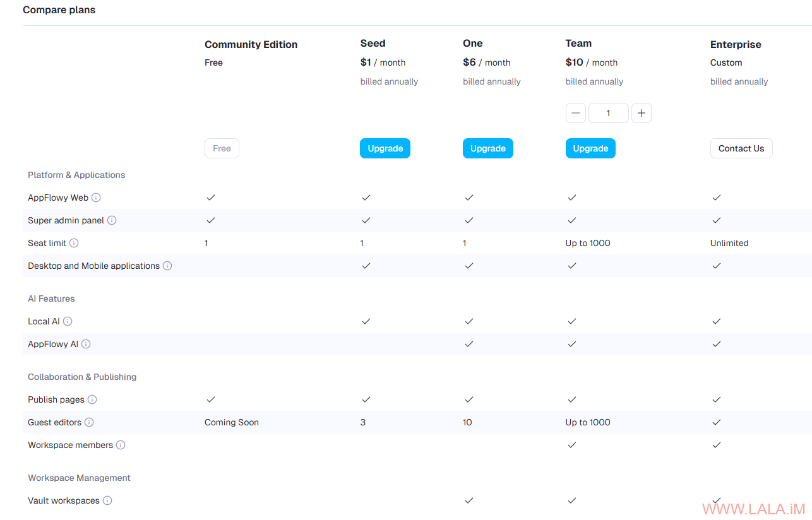The width and height of the screenshot is (812, 520).
Task: Increase Team seat count with plus button
Action: [641, 113]
